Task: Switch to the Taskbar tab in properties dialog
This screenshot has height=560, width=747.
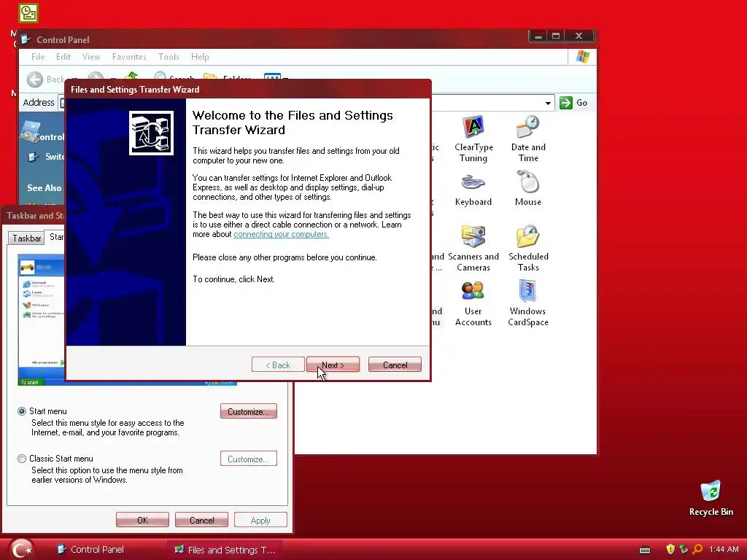Action: tap(27, 238)
